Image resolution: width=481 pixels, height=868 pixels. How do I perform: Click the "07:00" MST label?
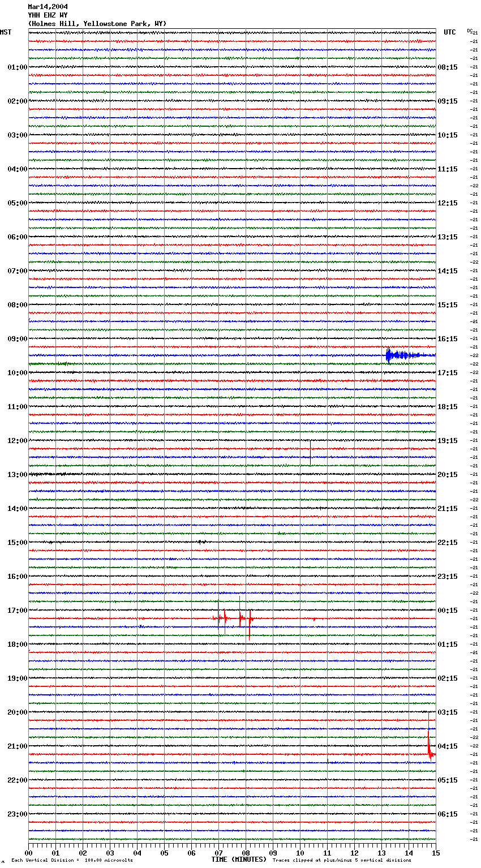tap(17, 271)
